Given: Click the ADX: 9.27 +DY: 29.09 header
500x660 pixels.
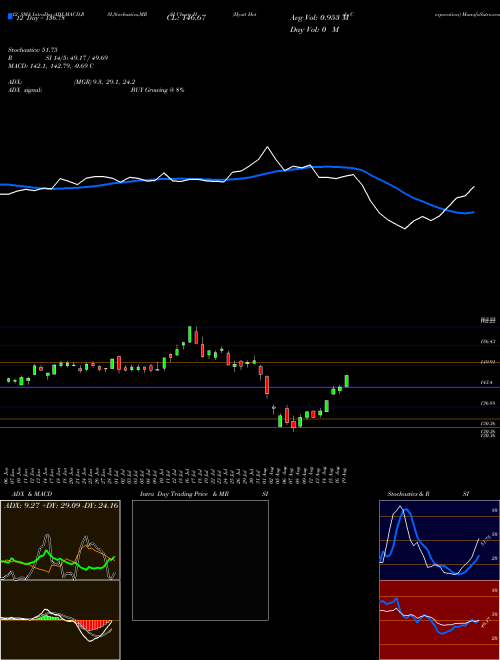Looking at the screenshot, I should (x=61, y=505).
